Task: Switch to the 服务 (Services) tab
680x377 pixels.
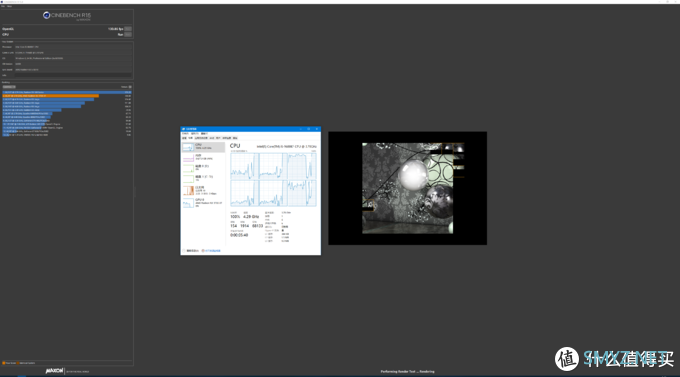Action: [235, 138]
